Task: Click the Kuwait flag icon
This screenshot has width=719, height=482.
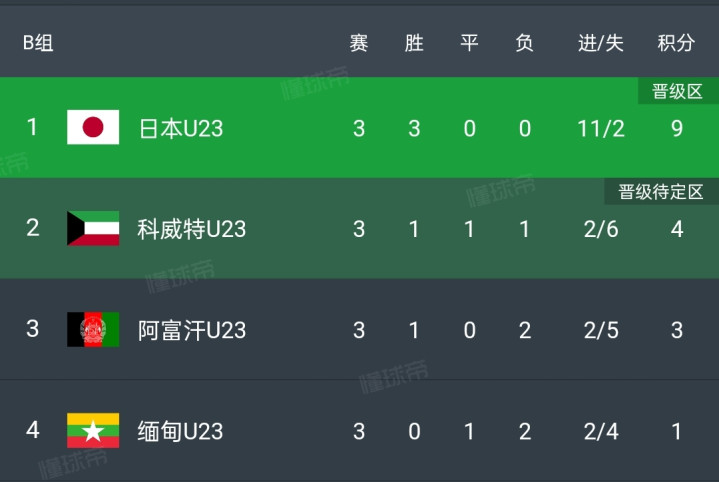Action: pyautogui.click(x=93, y=228)
